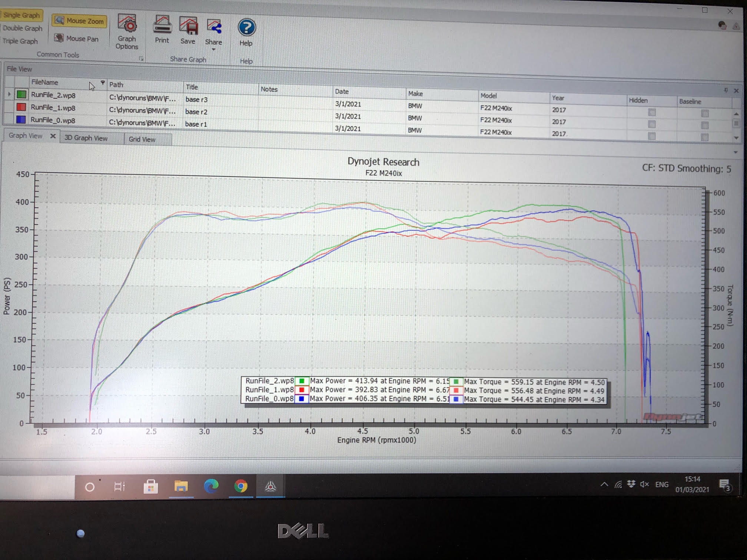Viewport: 747px width, 560px height.
Task: Click title cell 'base r3'
Action: click(x=196, y=99)
